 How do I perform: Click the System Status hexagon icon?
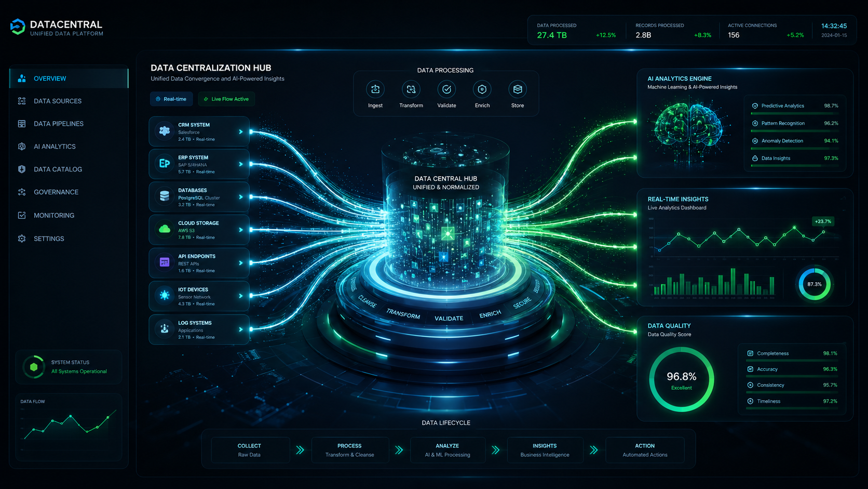click(34, 367)
